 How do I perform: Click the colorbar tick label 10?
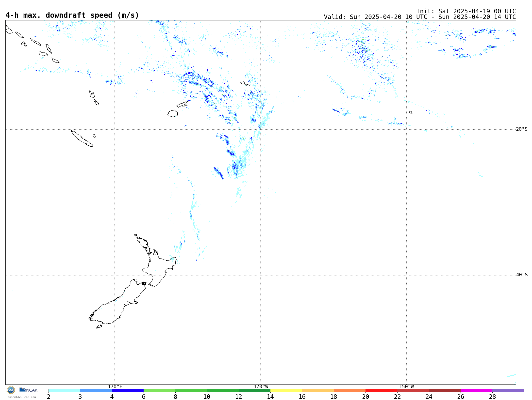tap(207, 397)
